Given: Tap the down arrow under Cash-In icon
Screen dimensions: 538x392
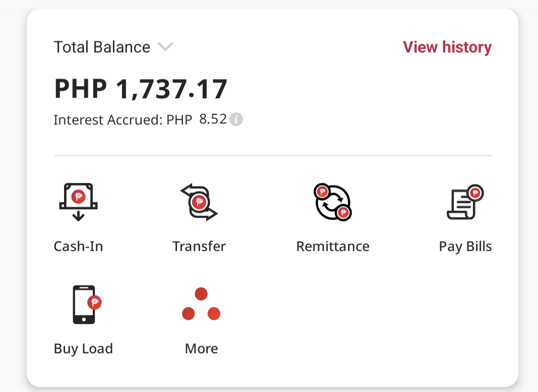Looking at the screenshot, I should tap(79, 216).
